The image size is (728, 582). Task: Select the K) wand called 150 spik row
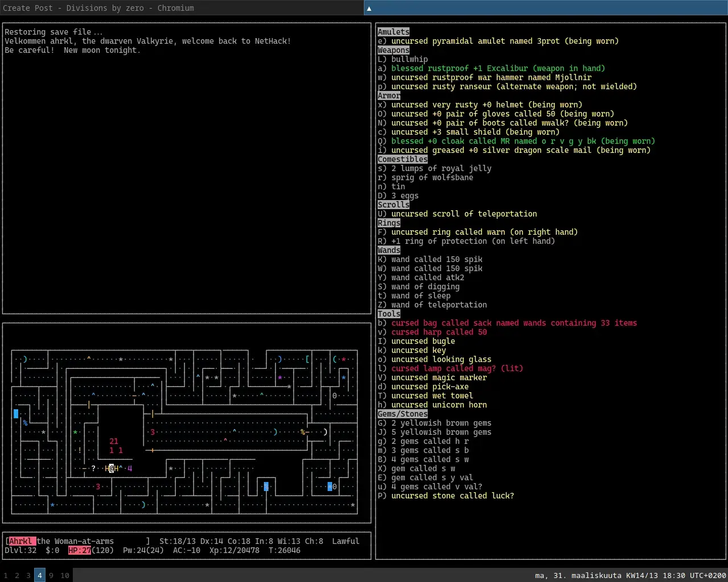click(430, 259)
